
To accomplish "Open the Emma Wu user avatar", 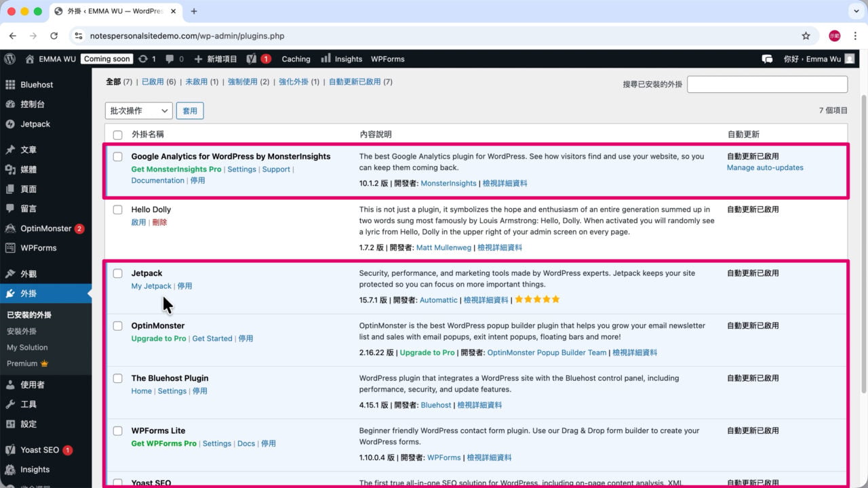I will [x=850, y=59].
